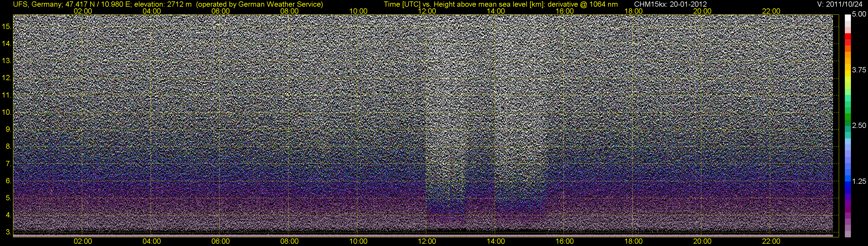Viewport: 868px width, 246px height.
Task: Click the 12:00 label on the bottom time axis
Action: (x=427, y=241)
